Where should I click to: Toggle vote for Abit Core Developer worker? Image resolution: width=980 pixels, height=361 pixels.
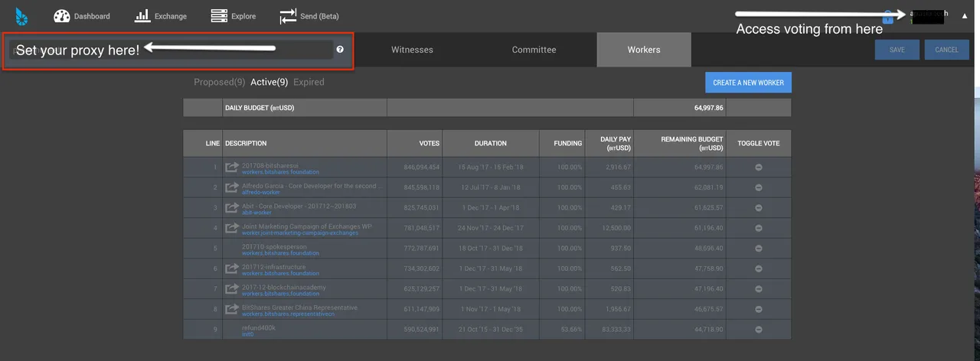tap(759, 207)
